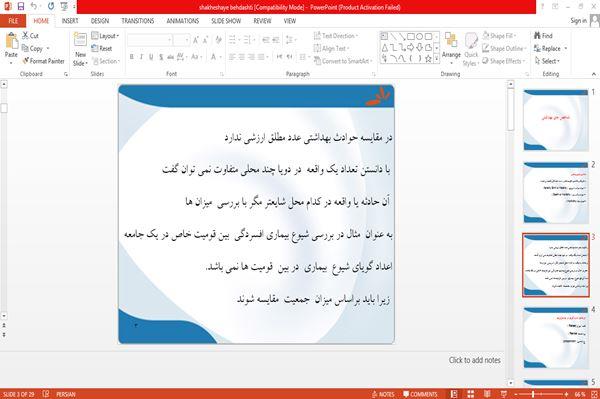Open Quick Styles gallery
The width and height of the screenshot is (600, 399).
(471, 50)
